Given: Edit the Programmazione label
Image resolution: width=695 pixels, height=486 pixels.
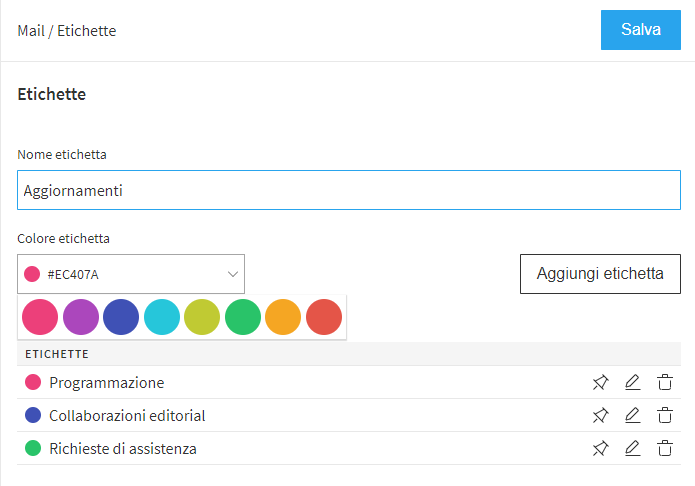Looking at the screenshot, I should click(x=632, y=382).
